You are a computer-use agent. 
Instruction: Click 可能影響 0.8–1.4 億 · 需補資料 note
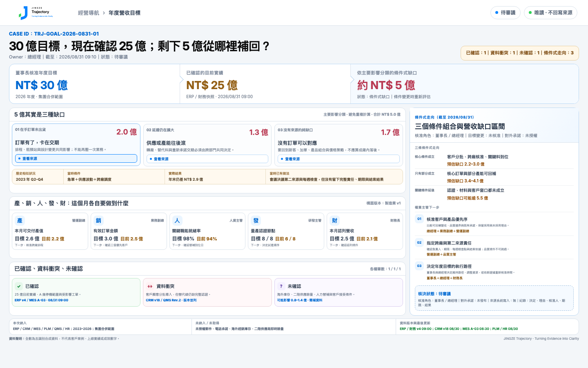click(300, 300)
